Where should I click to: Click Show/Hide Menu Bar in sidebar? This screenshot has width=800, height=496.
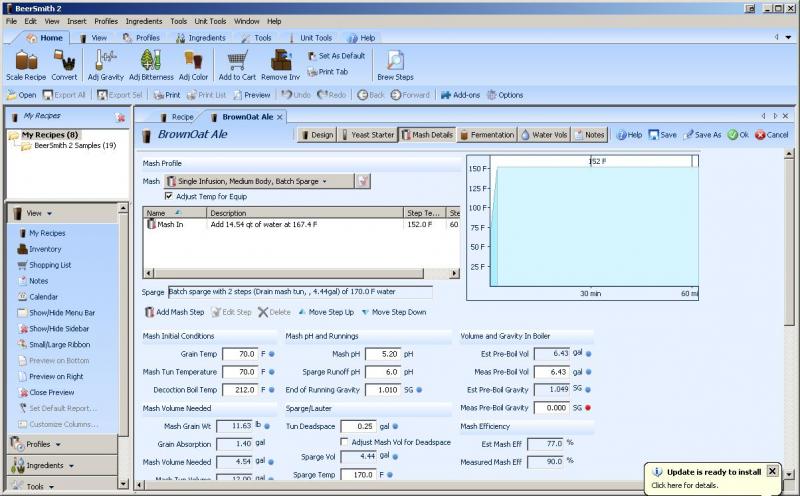[x=56, y=313]
